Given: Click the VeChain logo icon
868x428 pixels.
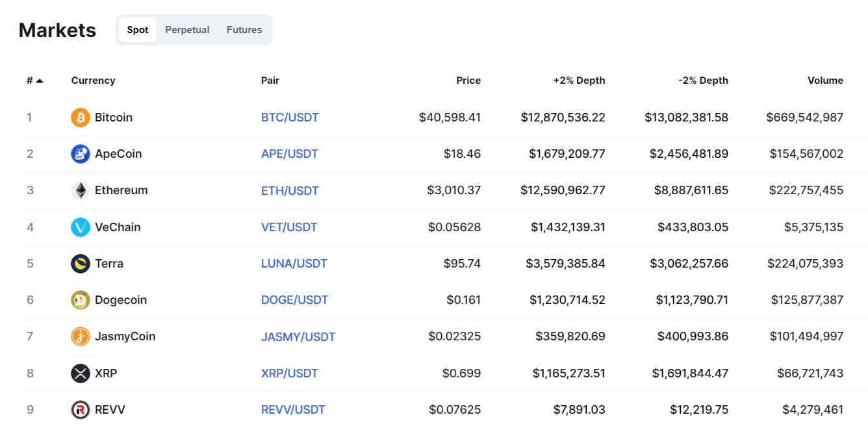Looking at the screenshot, I should pos(80,227).
